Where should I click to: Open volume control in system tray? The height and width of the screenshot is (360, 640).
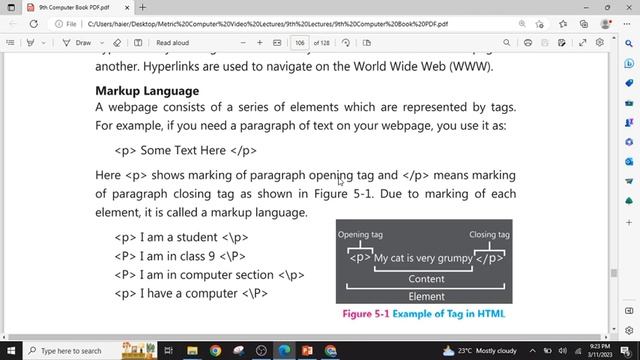(563, 351)
